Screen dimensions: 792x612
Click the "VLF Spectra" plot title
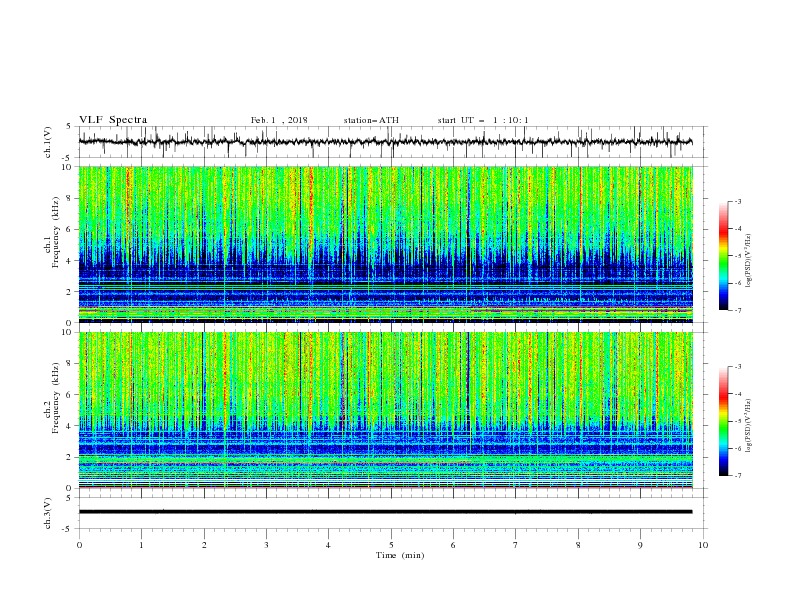(113, 120)
